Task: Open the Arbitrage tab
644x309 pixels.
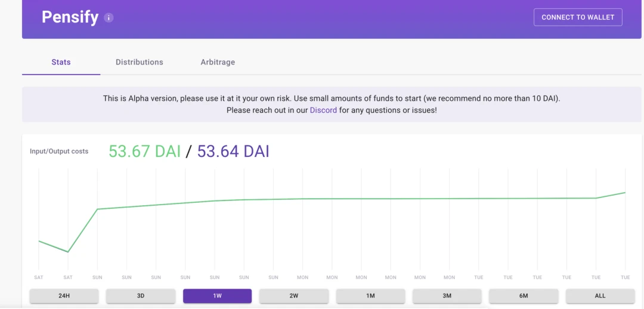Action: pyautogui.click(x=218, y=63)
